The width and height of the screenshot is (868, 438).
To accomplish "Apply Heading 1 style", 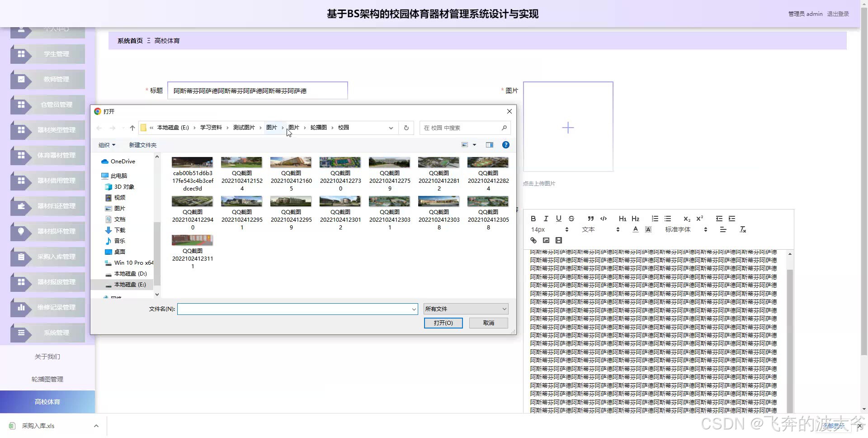I will click(623, 219).
